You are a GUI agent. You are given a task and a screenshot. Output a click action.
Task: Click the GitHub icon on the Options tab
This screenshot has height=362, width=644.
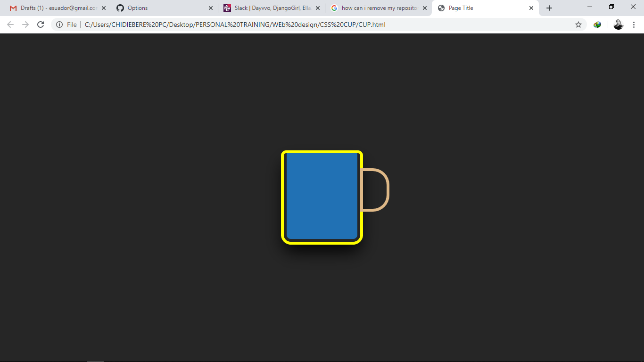pyautogui.click(x=121, y=8)
